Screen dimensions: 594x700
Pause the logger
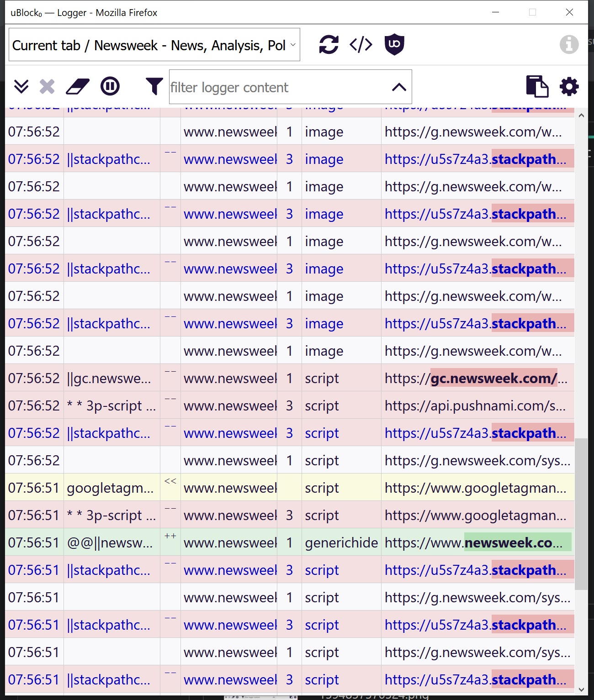point(110,86)
